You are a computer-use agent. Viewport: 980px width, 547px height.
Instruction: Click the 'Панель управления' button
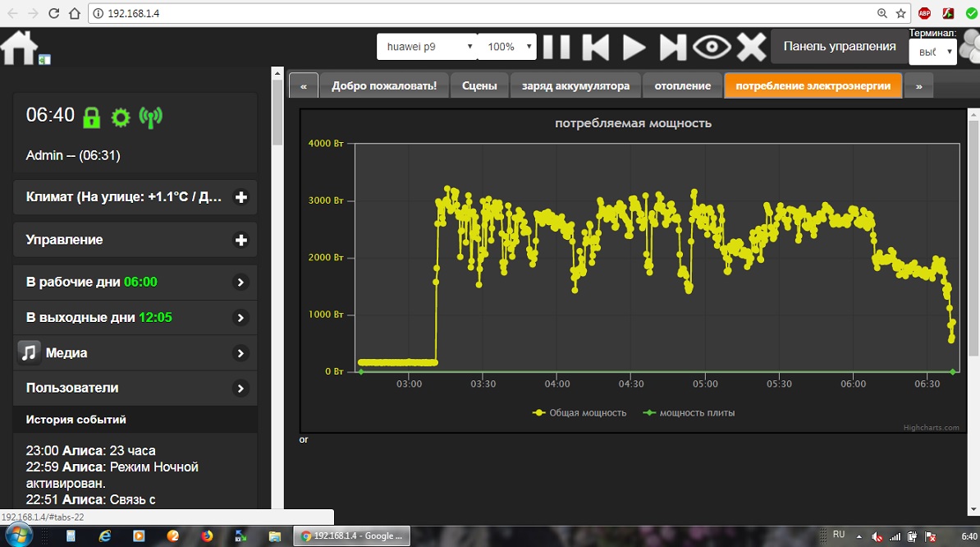tap(839, 46)
